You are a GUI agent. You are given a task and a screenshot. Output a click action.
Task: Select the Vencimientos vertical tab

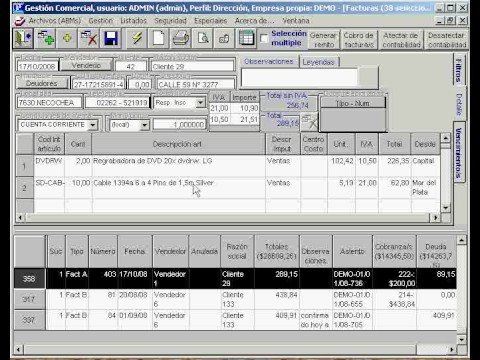pyautogui.click(x=459, y=152)
